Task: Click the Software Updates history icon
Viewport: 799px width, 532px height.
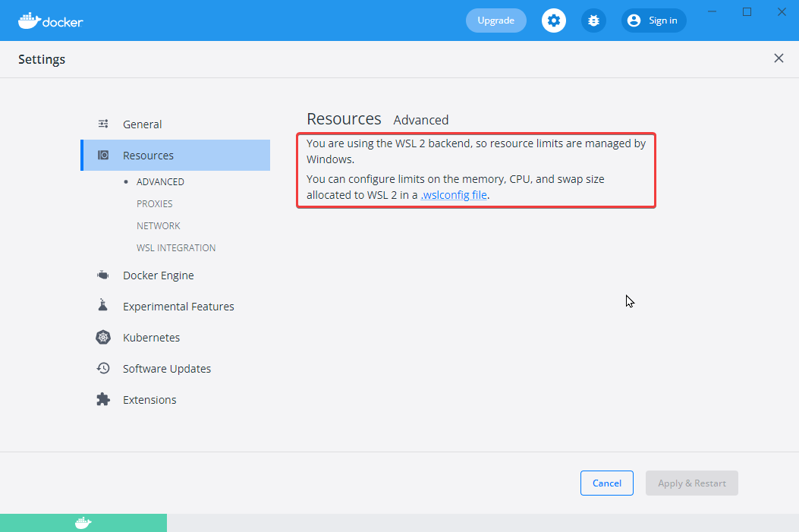Action: [x=103, y=368]
